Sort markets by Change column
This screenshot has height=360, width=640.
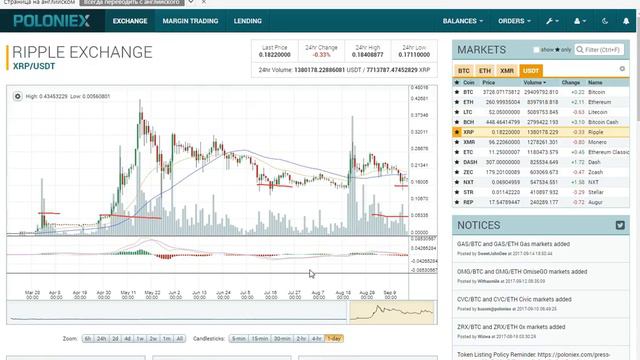(571, 82)
